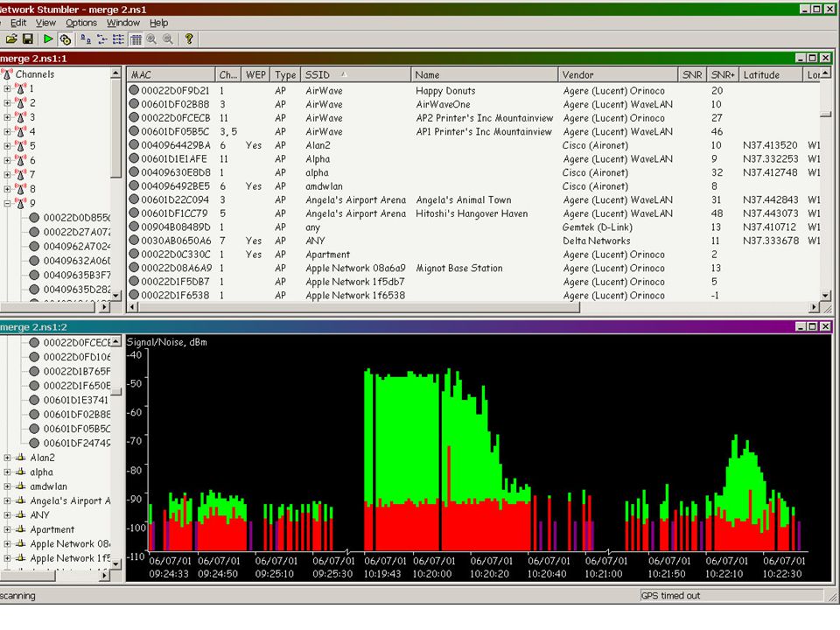
Task: Click horizontal scrollbar thumb under AP list
Action: (359, 307)
